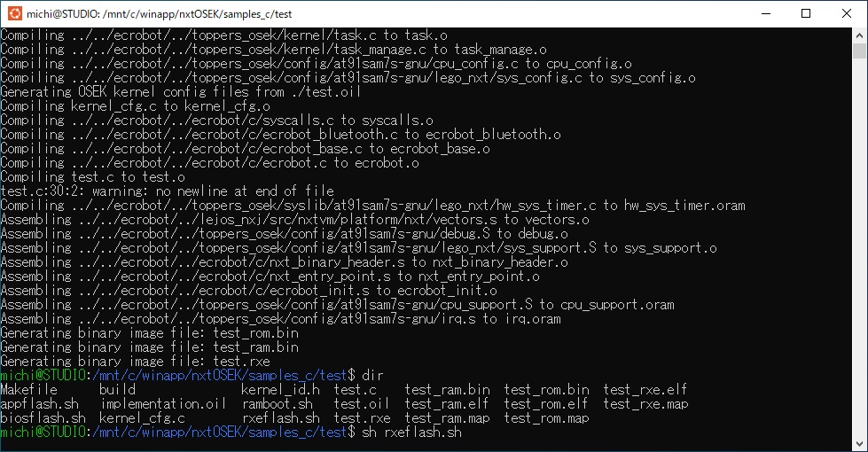
Task: Close the terminal window
Action: click(847, 13)
